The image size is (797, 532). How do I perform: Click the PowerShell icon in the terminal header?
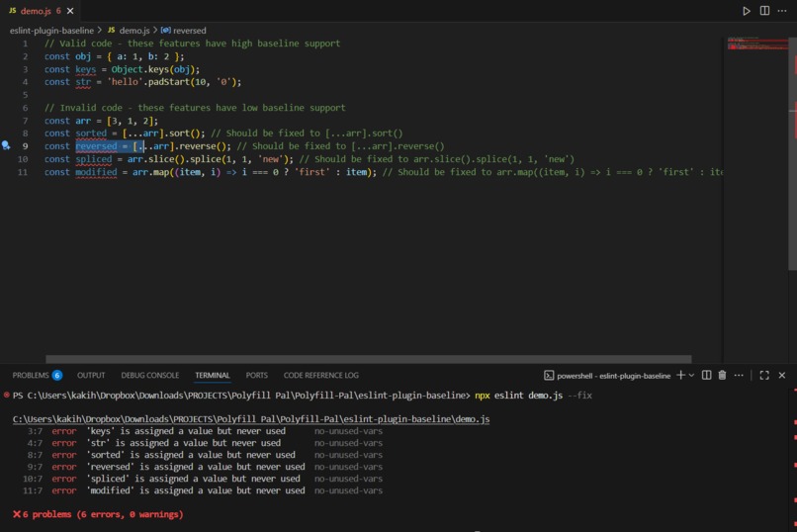coord(549,376)
